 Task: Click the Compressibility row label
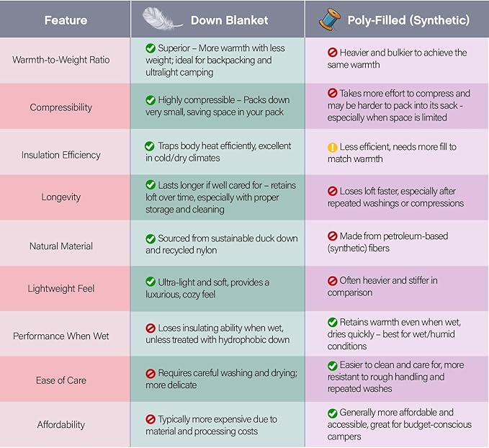click(61, 107)
